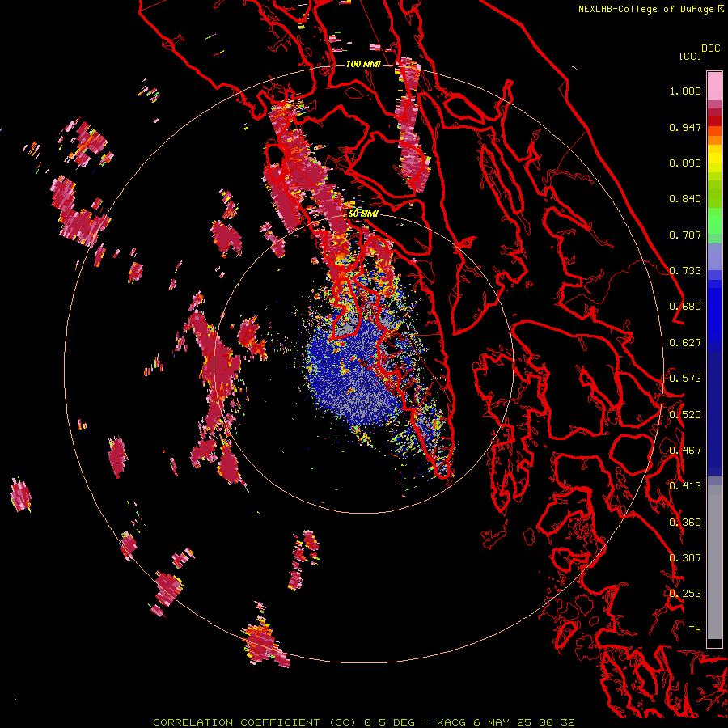Click the 0.573 scale value
The image size is (728, 728).
click(685, 379)
